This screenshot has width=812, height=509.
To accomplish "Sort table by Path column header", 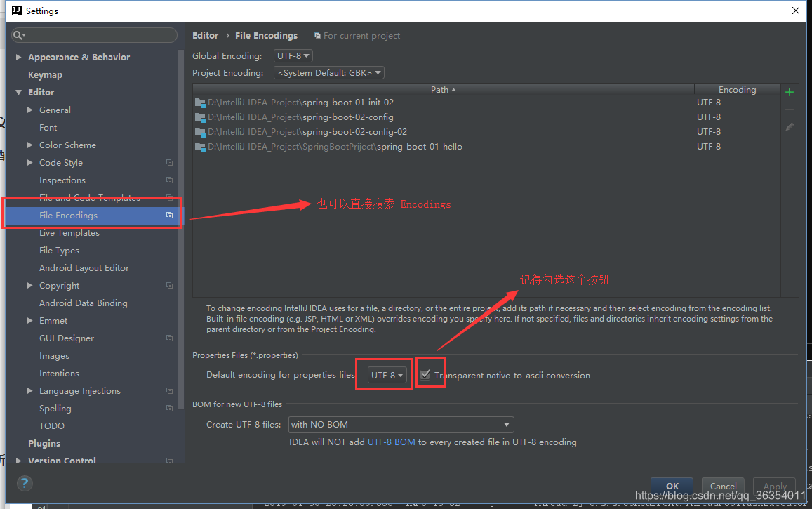I will tap(444, 90).
